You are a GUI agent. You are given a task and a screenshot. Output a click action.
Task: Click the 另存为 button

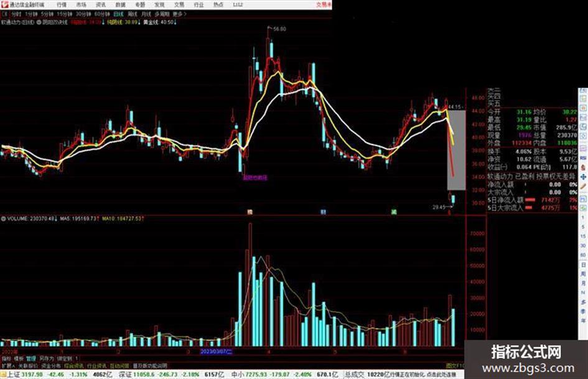[x=47, y=358]
